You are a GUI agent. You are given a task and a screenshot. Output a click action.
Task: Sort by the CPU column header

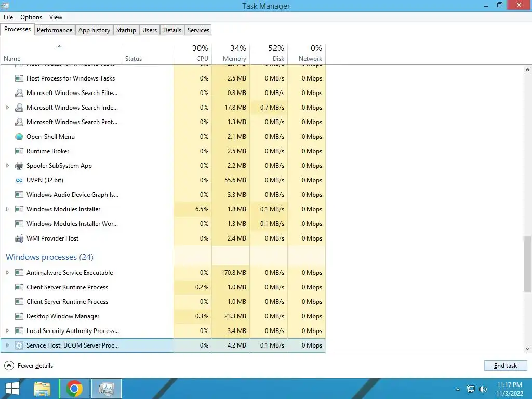coord(193,54)
